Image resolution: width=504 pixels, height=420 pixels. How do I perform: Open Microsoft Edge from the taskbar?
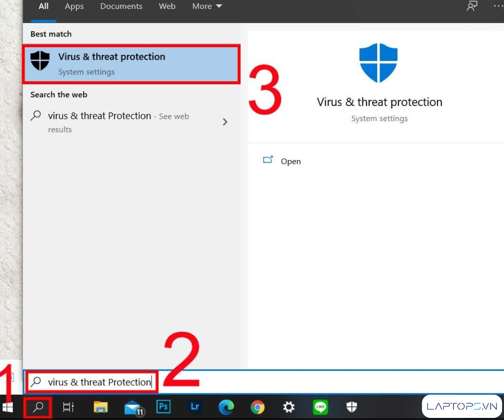tap(226, 407)
